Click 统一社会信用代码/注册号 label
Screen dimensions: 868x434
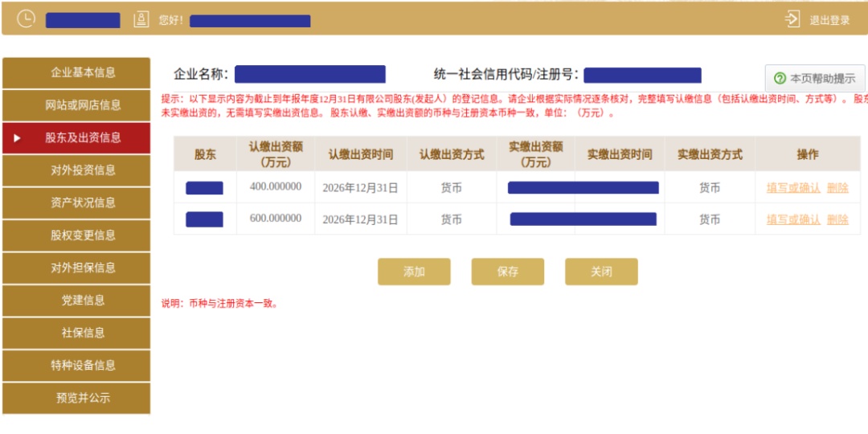click(x=506, y=75)
